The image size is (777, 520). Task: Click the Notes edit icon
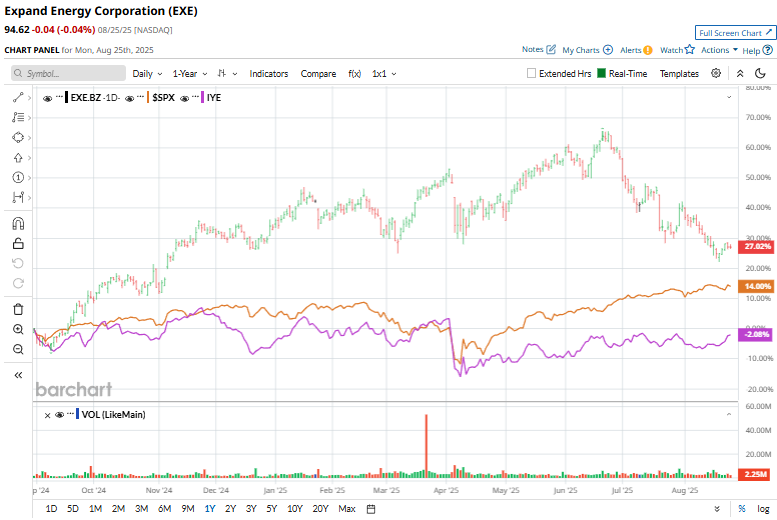tap(551, 50)
